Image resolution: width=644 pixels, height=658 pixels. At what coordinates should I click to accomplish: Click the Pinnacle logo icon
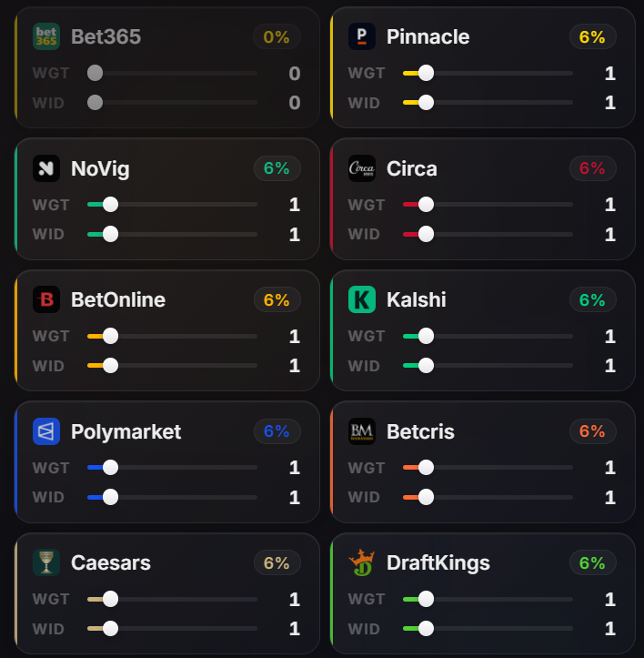362,36
